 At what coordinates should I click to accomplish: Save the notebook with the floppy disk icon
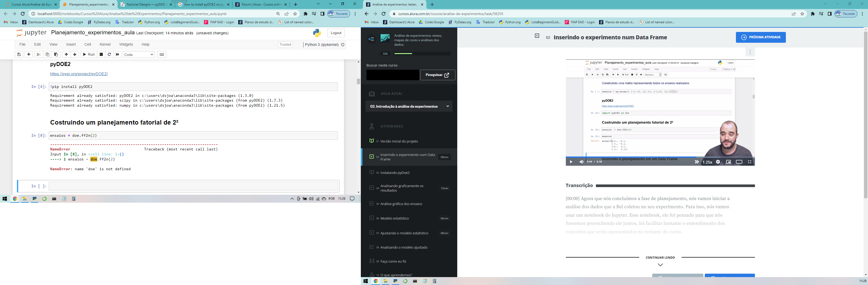click(x=19, y=55)
